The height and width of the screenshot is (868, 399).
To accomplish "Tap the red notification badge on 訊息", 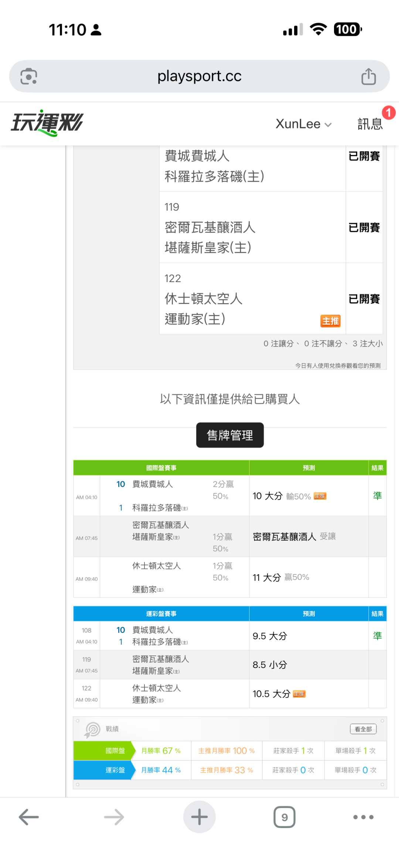I will pyautogui.click(x=388, y=113).
